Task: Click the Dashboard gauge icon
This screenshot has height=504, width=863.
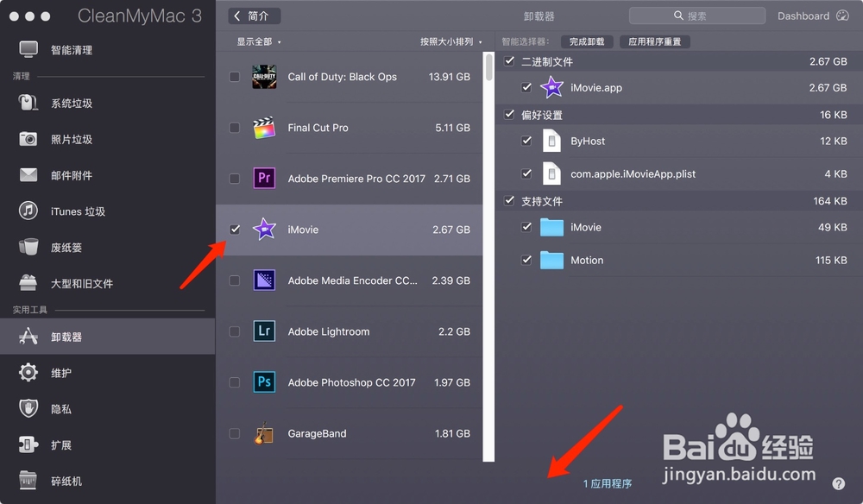Action: click(842, 16)
